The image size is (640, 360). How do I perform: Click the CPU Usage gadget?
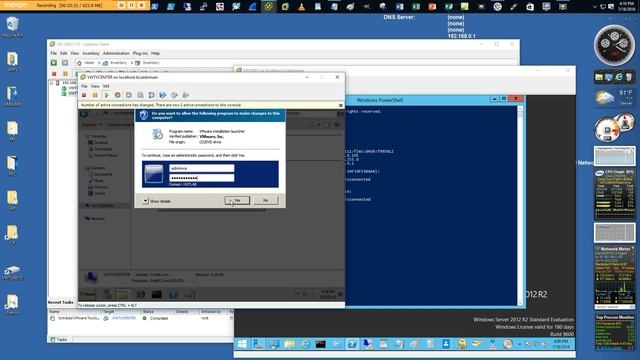click(614, 194)
